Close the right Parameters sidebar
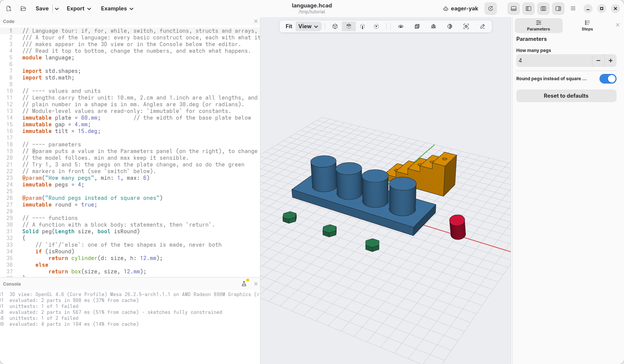Screen dimensions: 624x364 point(618,25)
